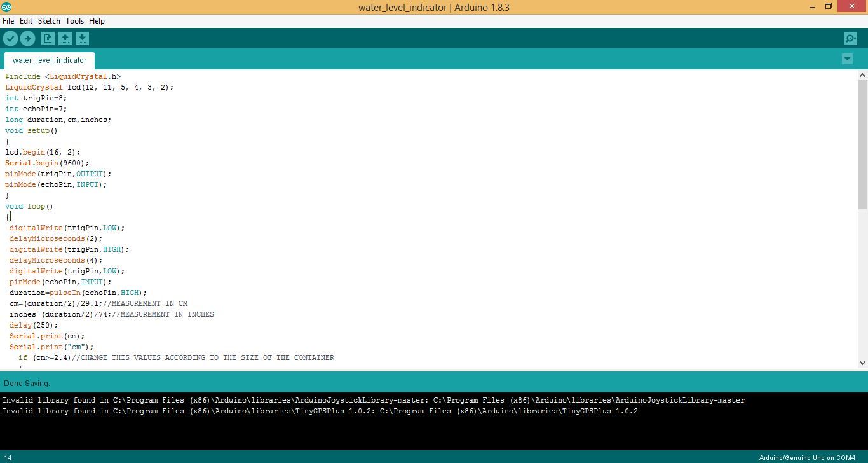The width and height of the screenshot is (868, 463).
Task: Click the Serial.begin(9600); line
Action: [x=47, y=163]
